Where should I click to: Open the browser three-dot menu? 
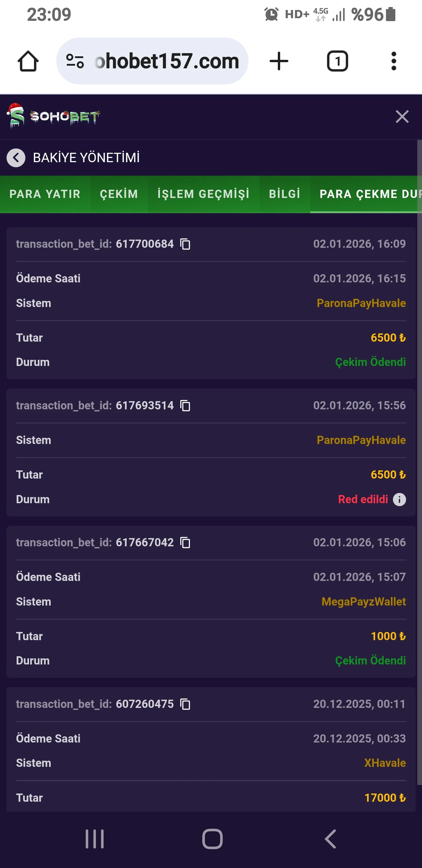coord(393,61)
